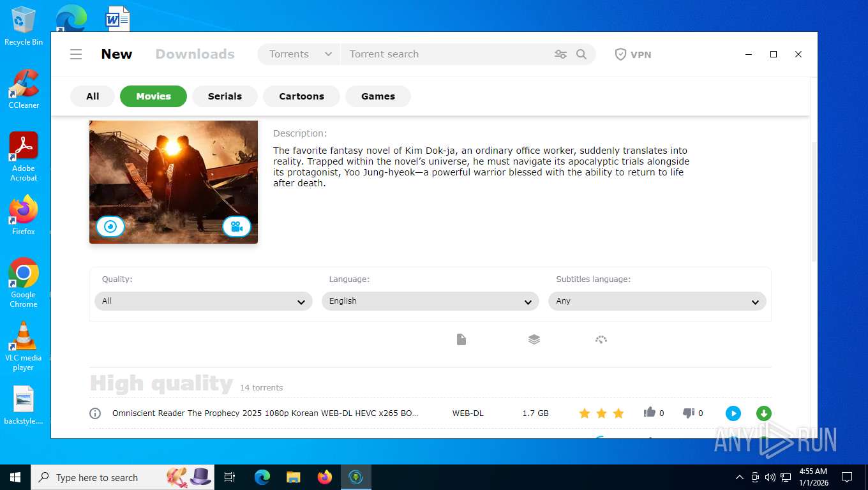This screenshot has height=490, width=868.
Task: Open Adobe Acrobat desktop shortcut
Action: point(24,157)
